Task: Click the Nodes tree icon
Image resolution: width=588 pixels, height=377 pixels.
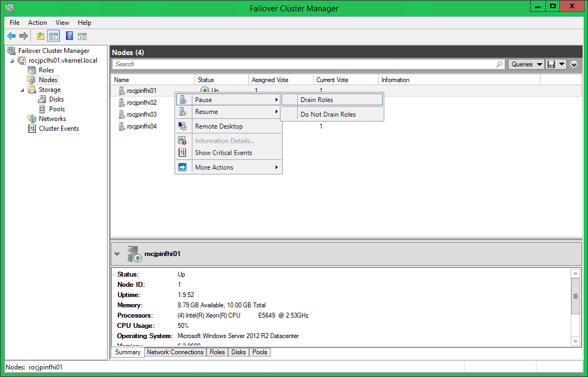Action: click(x=32, y=80)
